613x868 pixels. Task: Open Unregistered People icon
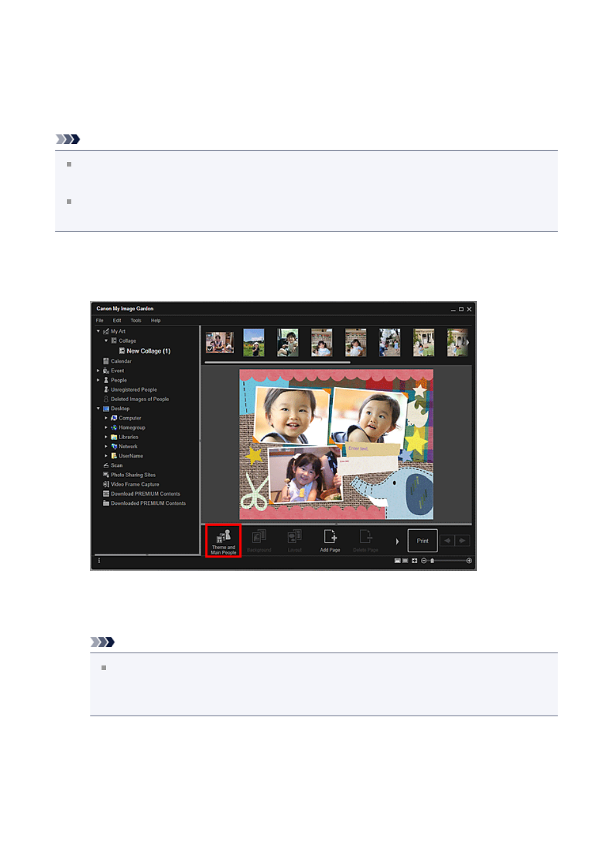click(x=106, y=390)
